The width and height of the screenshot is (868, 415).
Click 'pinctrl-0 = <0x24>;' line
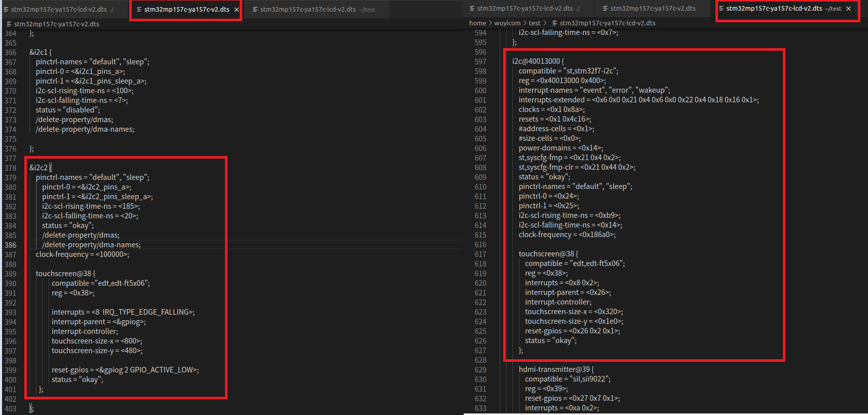(x=549, y=196)
